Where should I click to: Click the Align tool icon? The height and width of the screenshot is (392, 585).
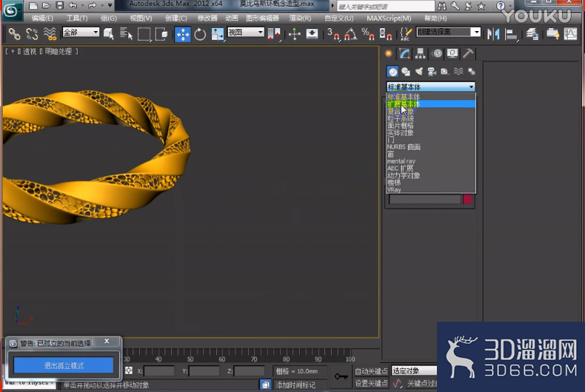coord(511,34)
